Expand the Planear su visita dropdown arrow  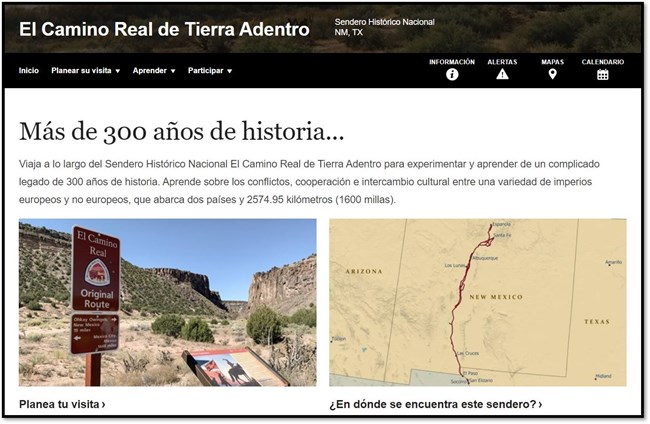pyautogui.click(x=118, y=71)
